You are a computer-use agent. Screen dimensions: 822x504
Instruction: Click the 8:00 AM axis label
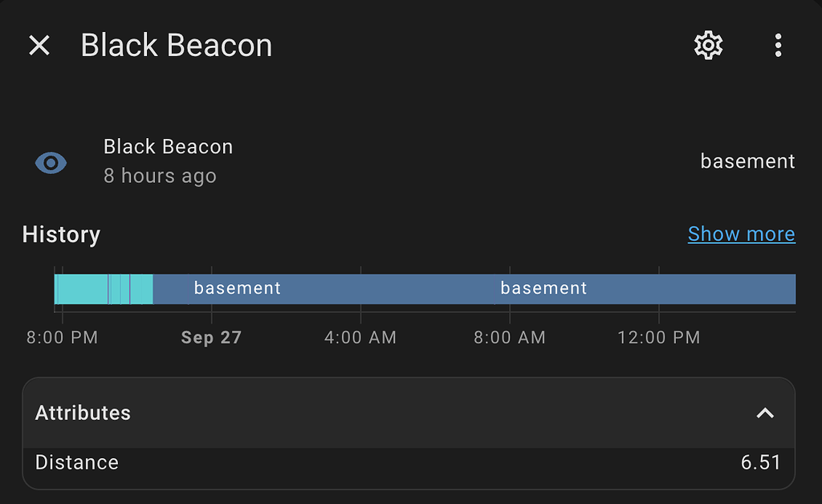[x=510, y=338]
